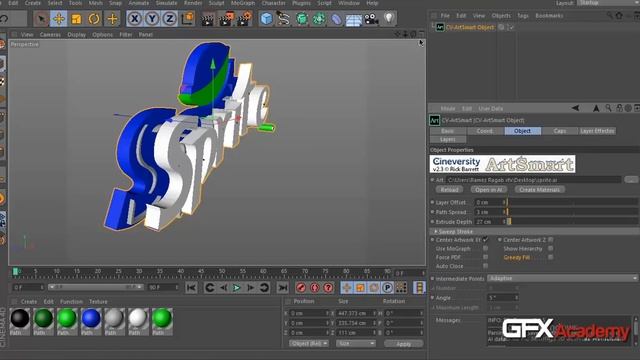
Task: Go to start of animation
Action: point(191,288)
